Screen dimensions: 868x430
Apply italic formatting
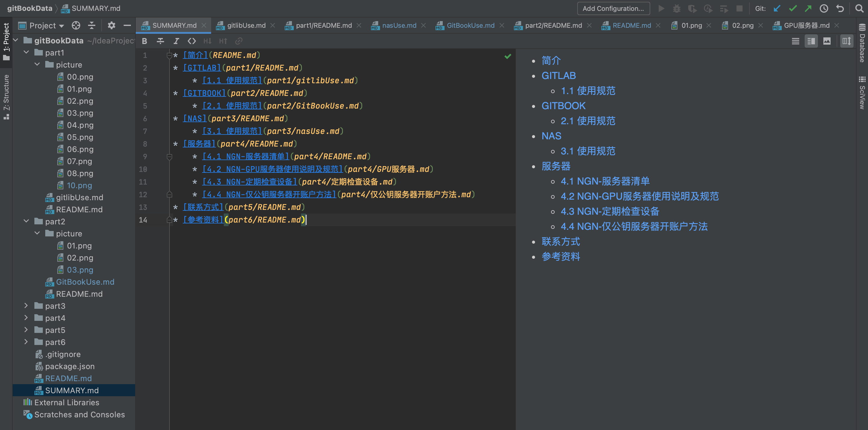(176, 41)
